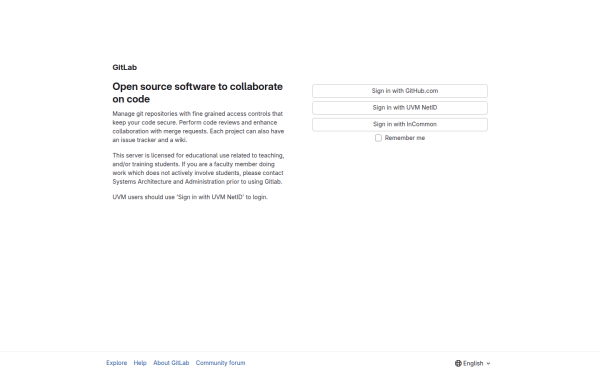Click the globe language icon
600x375 pixels.
coord(458,363)
